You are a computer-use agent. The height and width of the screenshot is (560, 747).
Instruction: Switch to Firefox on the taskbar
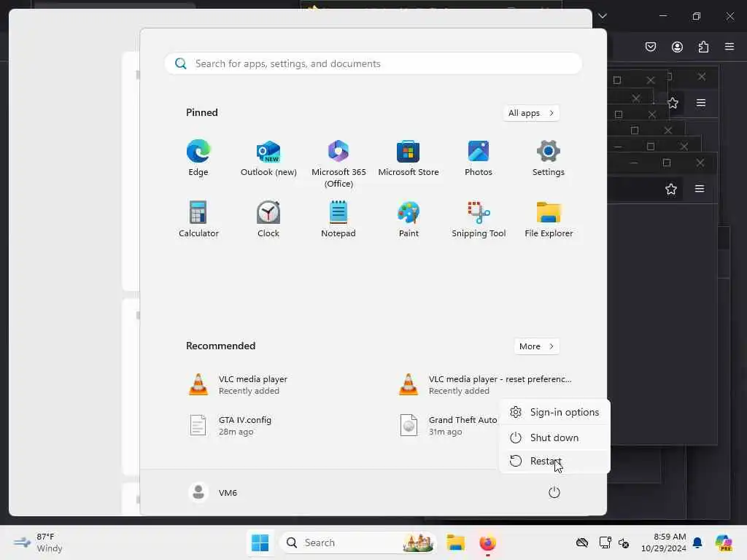[x=487, y=542]
